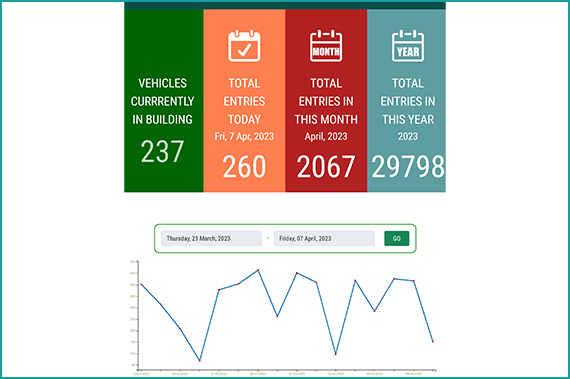
Task: Select the Vehicles Currently In Building card
Action: 164,101
